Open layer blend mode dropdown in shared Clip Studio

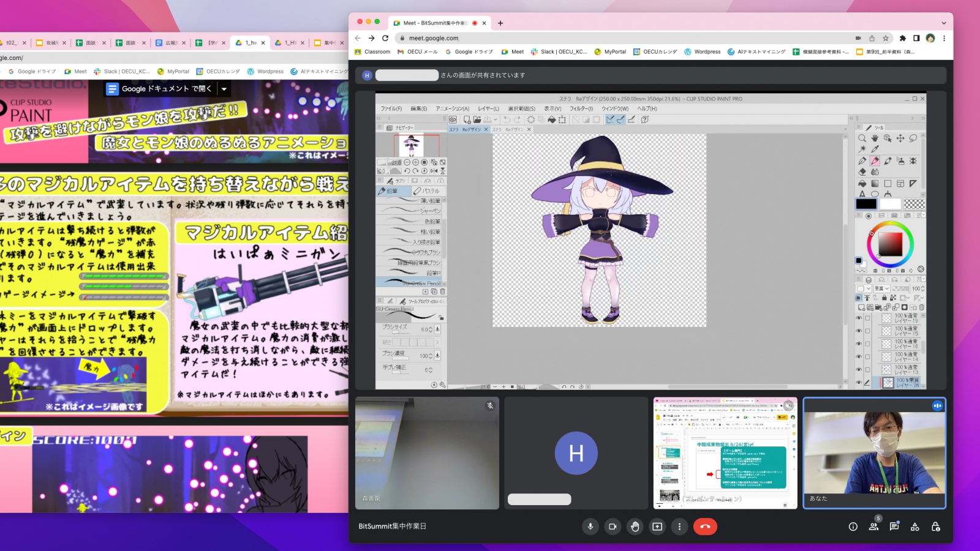pyautogui.click(x=881, y=288)
